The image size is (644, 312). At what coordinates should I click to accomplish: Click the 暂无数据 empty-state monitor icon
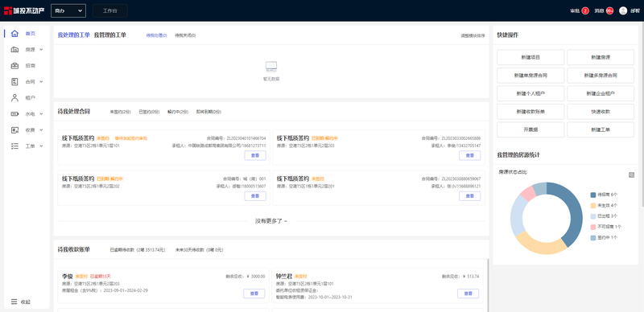(271, 67)
